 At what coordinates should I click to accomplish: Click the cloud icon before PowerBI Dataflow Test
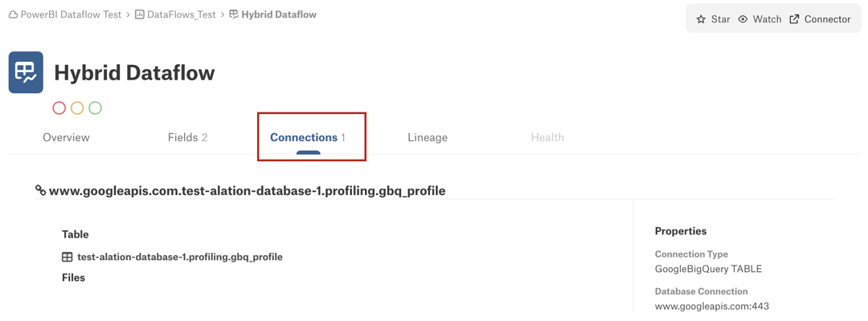point(14,15)
